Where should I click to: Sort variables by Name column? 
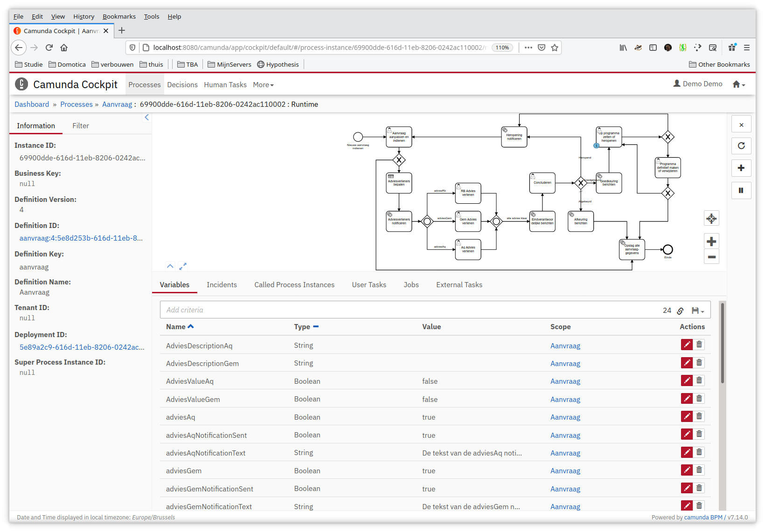coord(180,327)
